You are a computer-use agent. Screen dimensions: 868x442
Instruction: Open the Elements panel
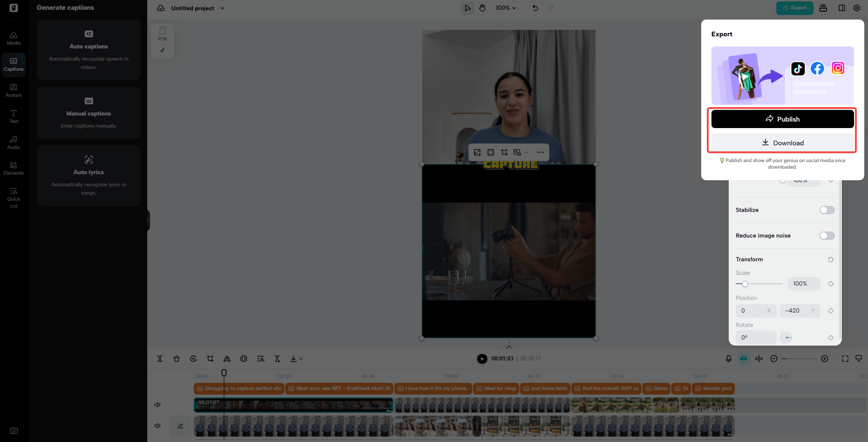[x=14, y=167]
